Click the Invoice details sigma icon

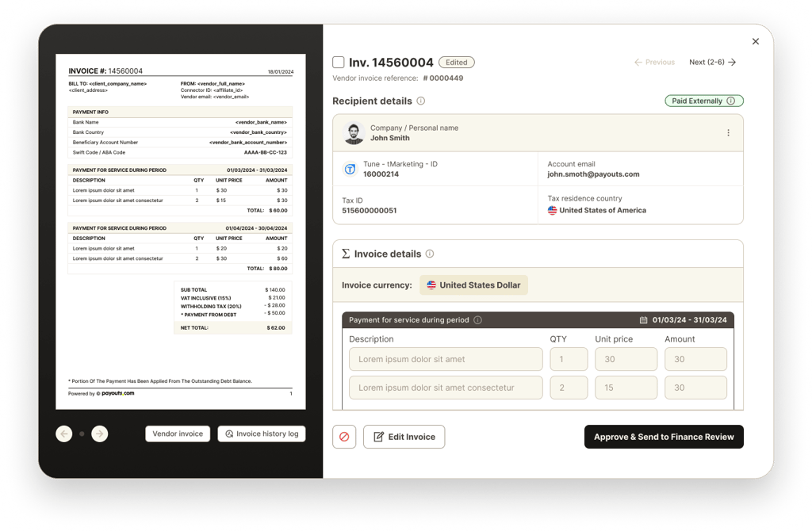pyautogui.click(x=345, y=254)
